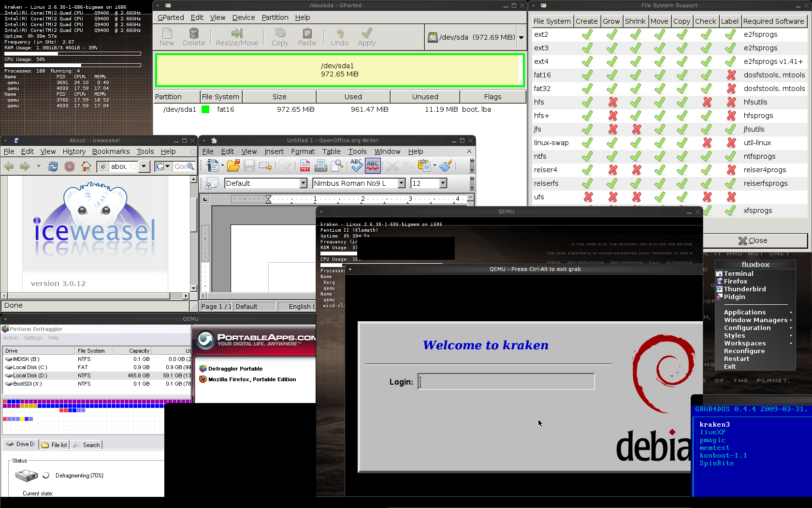
Task: Click the Flags column header in GParted
Action: pyautogui.click(x=493, y=97)
